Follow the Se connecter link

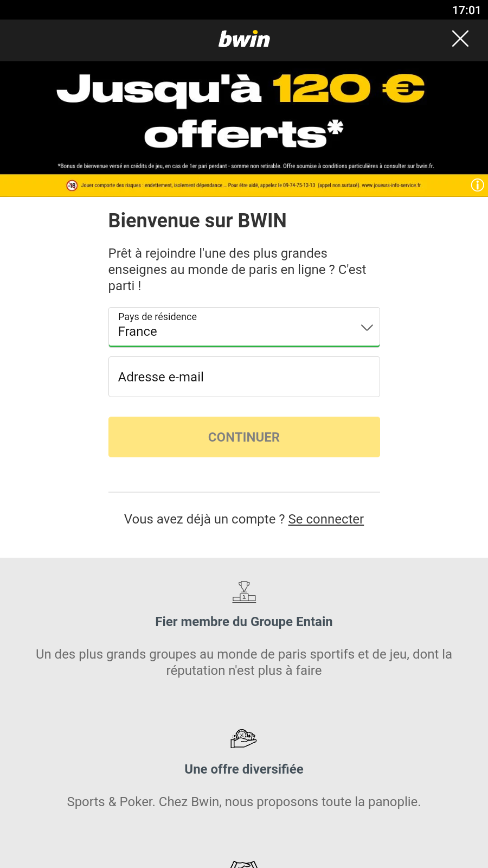326,519
